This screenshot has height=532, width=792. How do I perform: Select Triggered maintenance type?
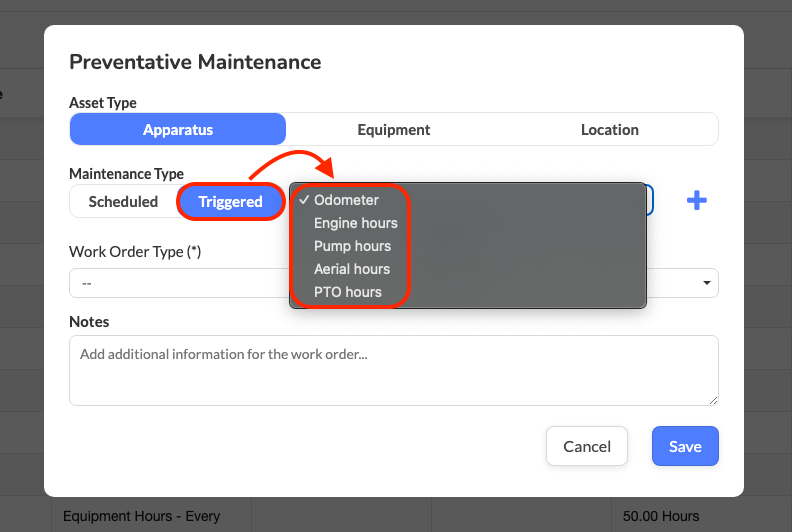230,201
